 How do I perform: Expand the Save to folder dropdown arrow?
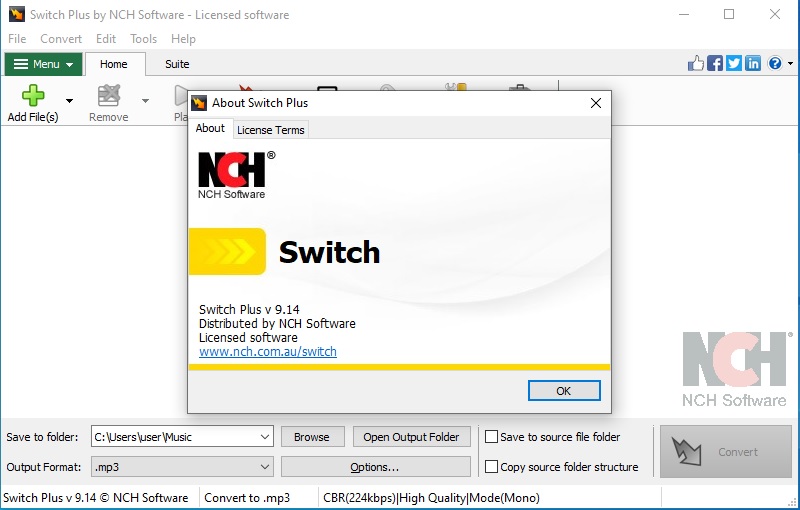[x=265, y=437]
